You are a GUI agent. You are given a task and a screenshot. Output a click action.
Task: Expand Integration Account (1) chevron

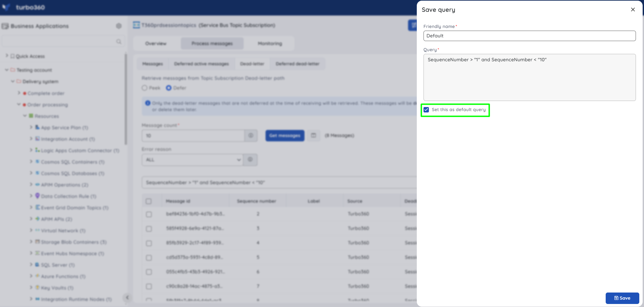[x=31, y=139]
